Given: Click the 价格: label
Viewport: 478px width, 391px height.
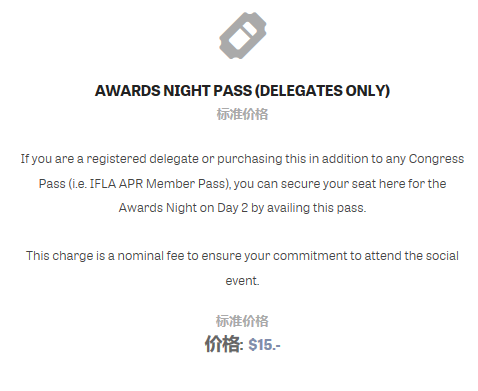Looking at the screenshot, I should (x=224, y=344).
